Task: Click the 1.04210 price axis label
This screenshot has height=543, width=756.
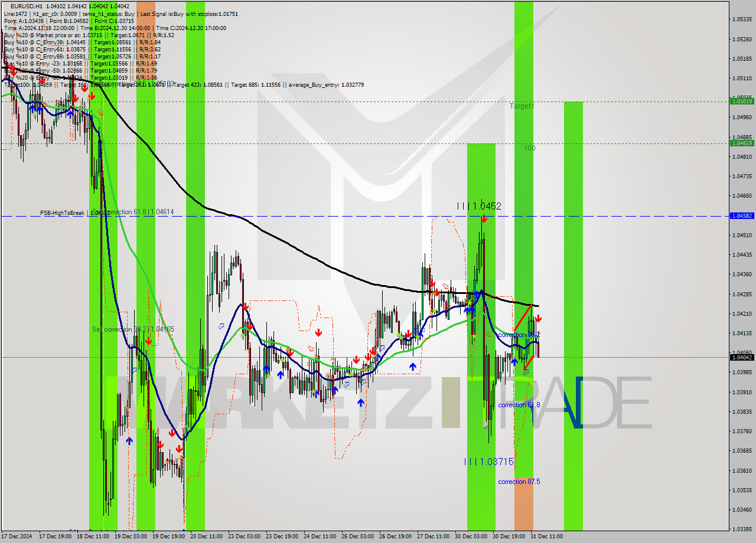Action: [742, 313]
